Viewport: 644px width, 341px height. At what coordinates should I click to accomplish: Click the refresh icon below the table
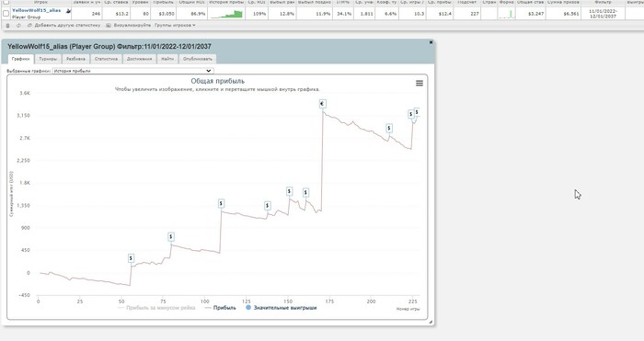coord(18,26)
